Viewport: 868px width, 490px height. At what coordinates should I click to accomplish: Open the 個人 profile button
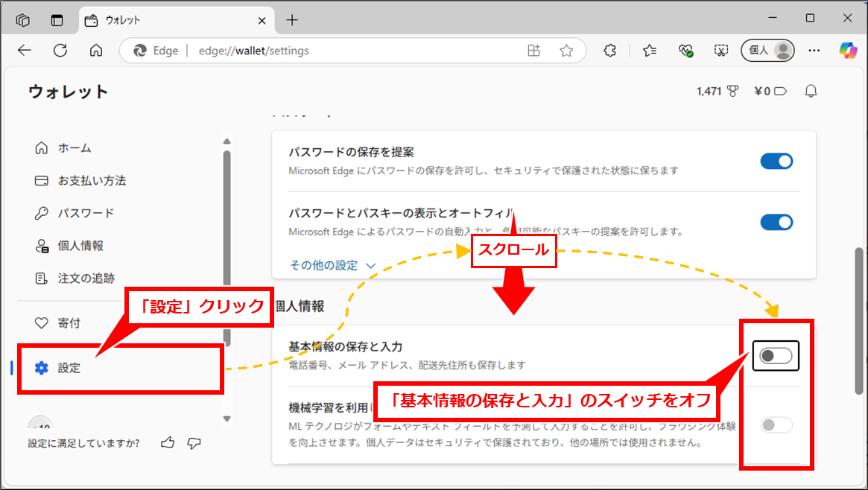pyautogui.click(x=768, y=51)
